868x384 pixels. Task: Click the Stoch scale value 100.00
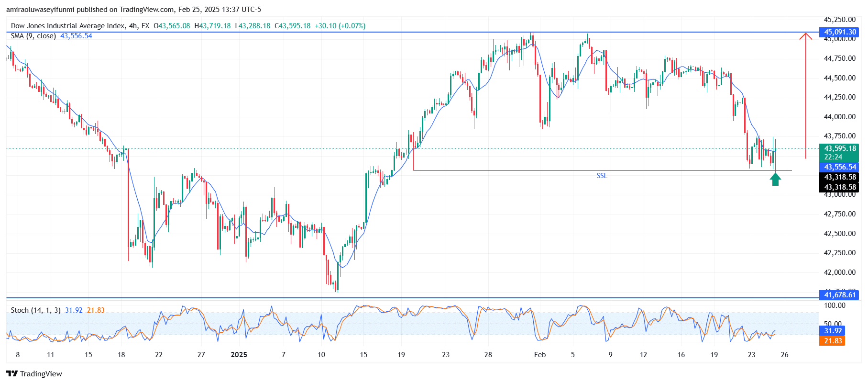tap(835, 305)
